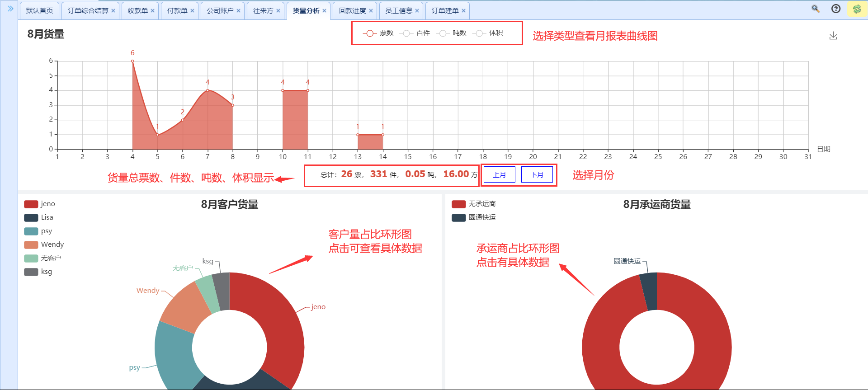The image size is (868, 390).
Task: Close the 员工信息 tab
Action: [x=417, y=11]
